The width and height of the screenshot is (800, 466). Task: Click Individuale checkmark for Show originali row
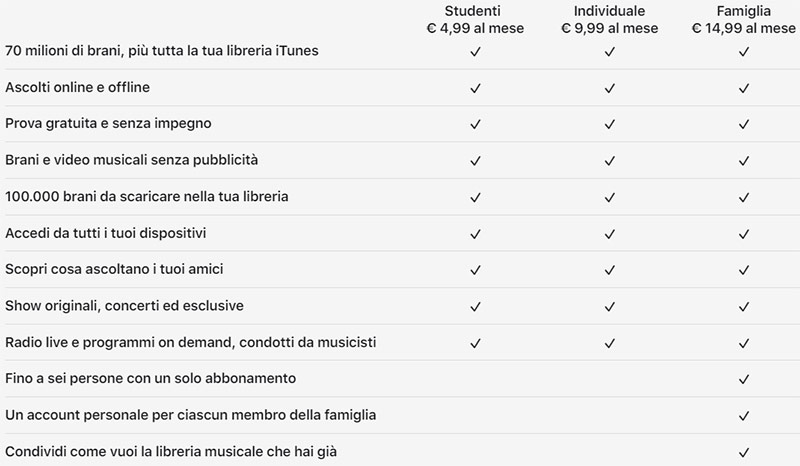(x=609, y=306)
